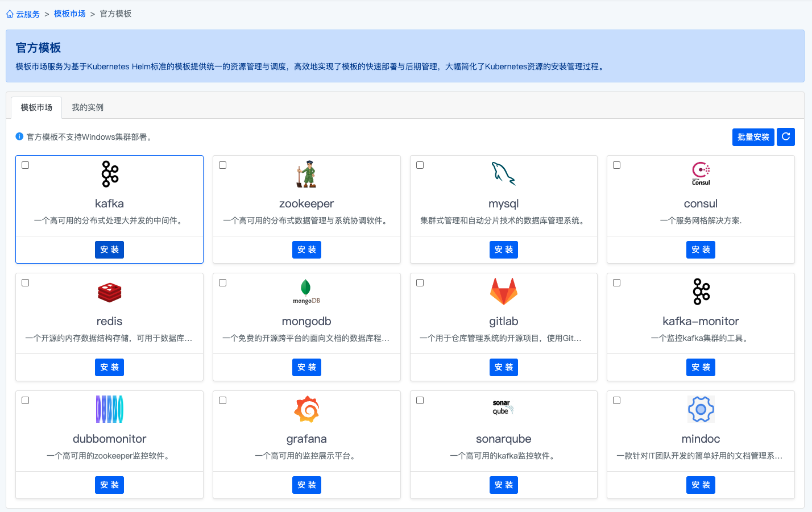
Task: Click the dubbomonitor card title
Action: coord(110,439)
